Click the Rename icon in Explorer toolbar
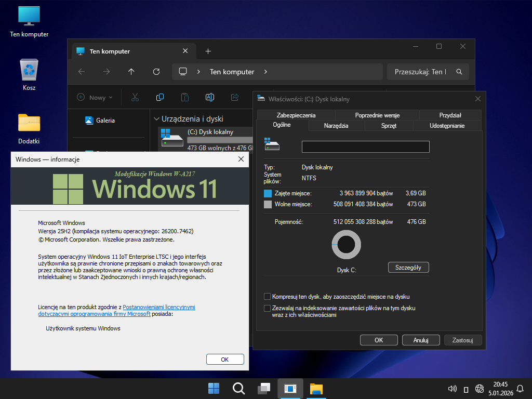This screenshot has height=399, width=532. click(210, 97)
